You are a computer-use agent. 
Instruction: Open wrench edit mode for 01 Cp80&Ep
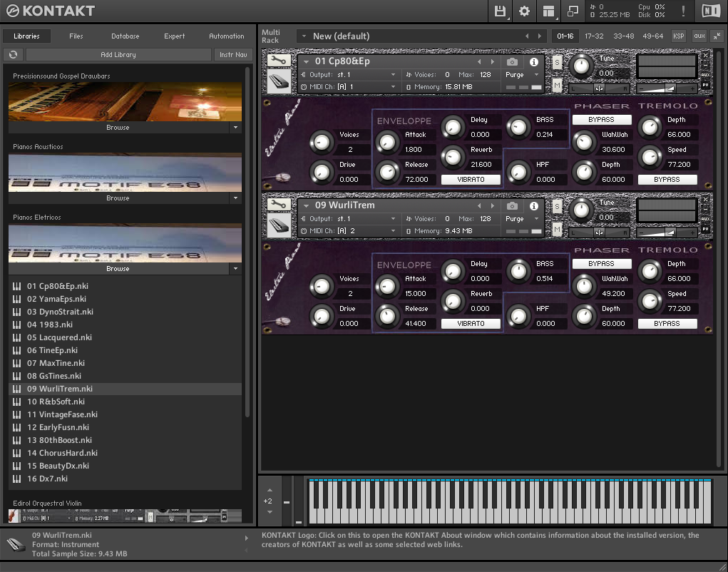tap(279, 61)
